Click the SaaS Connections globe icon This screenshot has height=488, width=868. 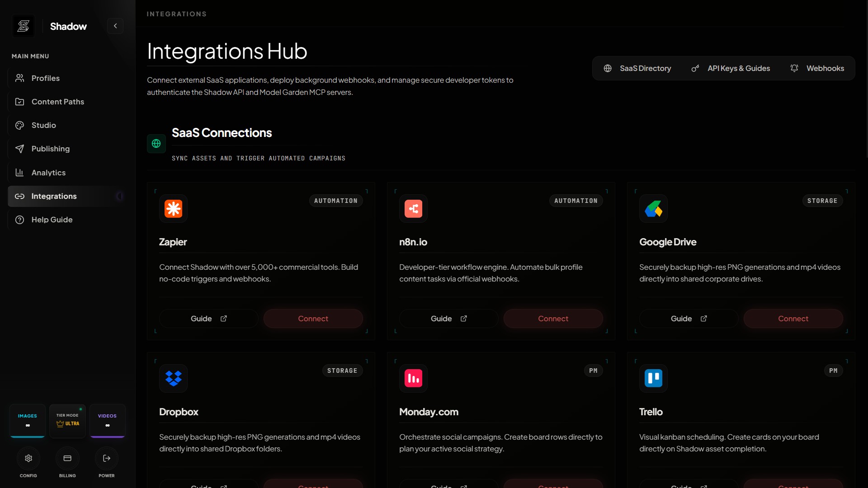click(156, 144)
